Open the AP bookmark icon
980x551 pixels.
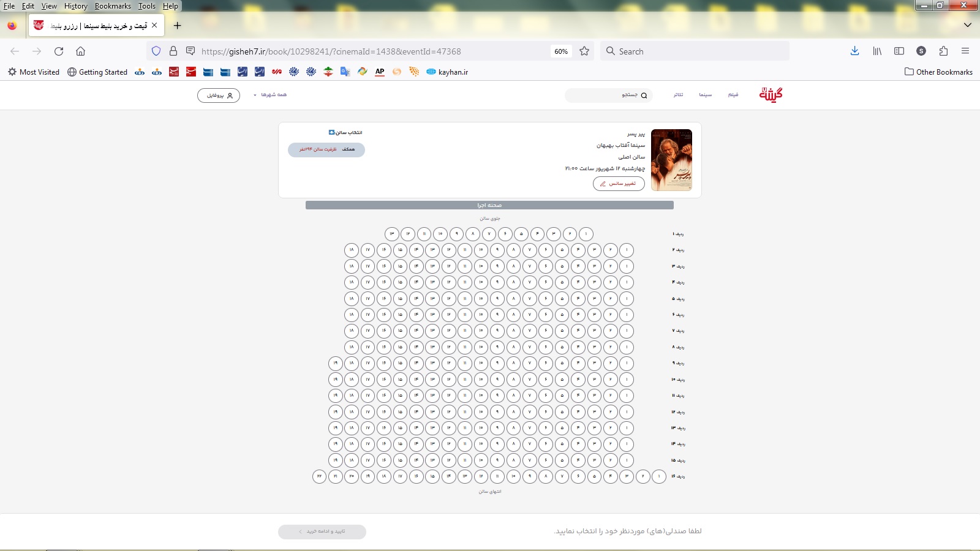[380, 72]
